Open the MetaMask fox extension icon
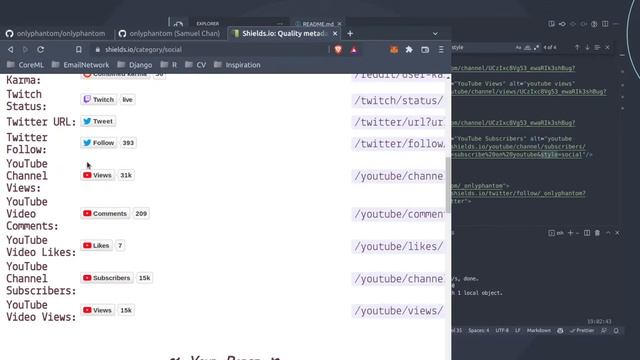The image size is (640, 360). tap(394, 49)
